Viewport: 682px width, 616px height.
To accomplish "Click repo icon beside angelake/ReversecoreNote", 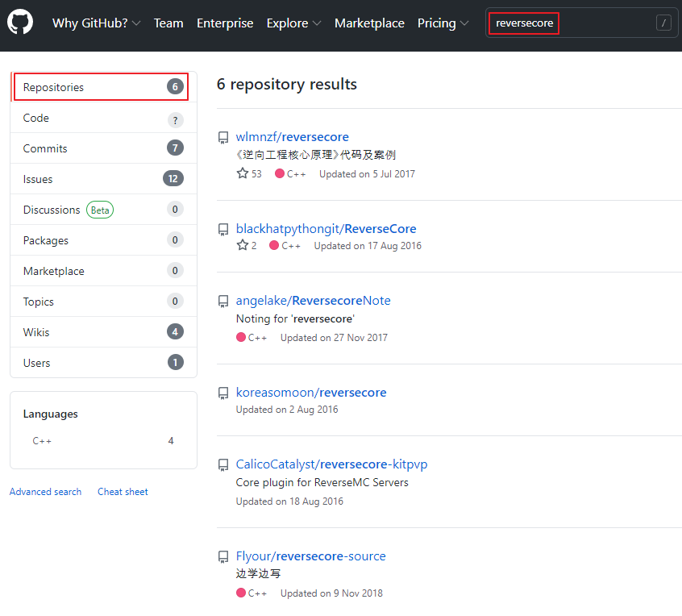I will 223,301.
